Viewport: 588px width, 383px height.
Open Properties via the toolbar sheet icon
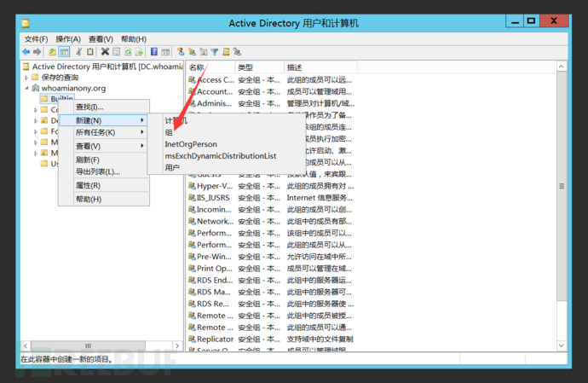point(117,52)
